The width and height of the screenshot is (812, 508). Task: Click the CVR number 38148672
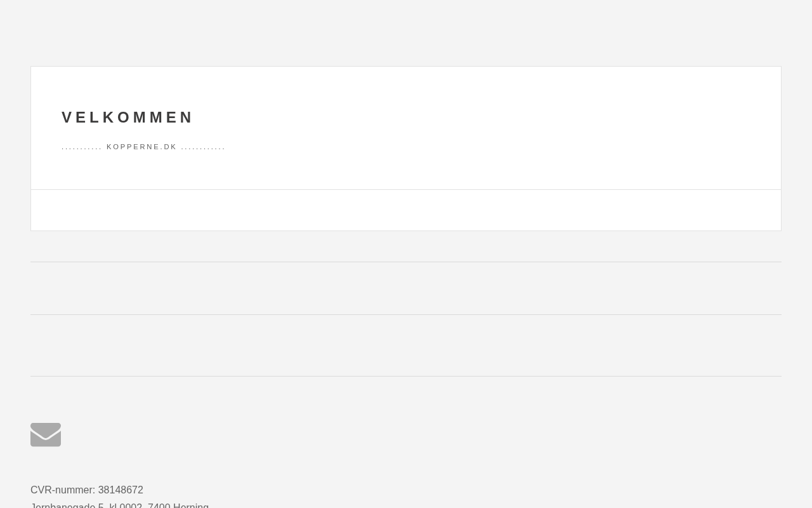click(x=121, y=490)
